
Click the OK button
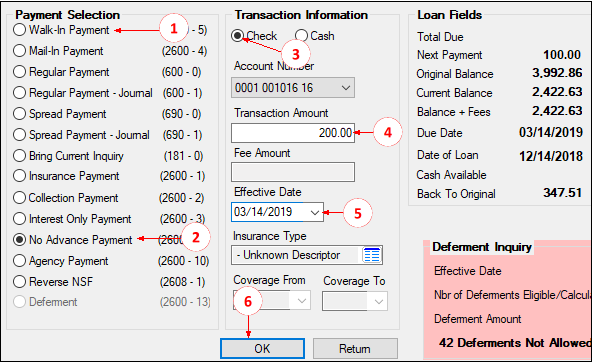(x=262, y=348)
